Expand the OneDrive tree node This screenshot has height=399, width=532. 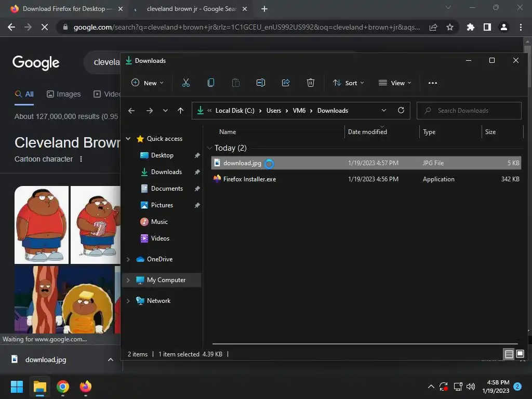tap(128, 259)
